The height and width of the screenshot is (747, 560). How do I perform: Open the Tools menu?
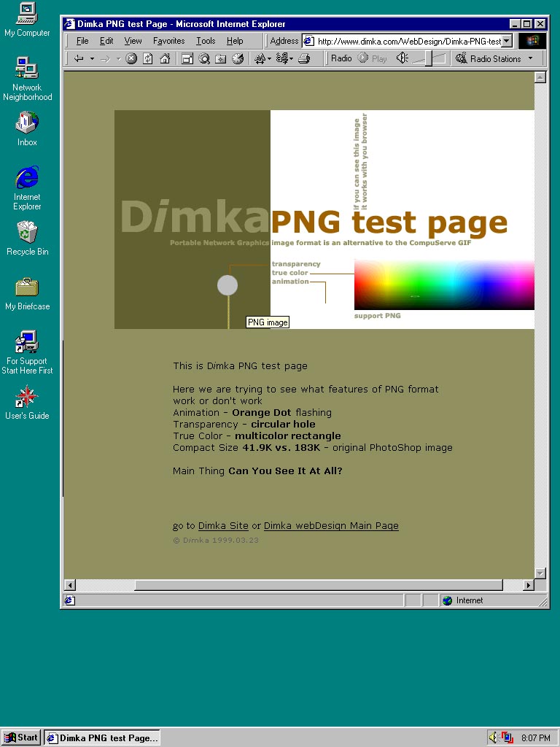(206, 41)
